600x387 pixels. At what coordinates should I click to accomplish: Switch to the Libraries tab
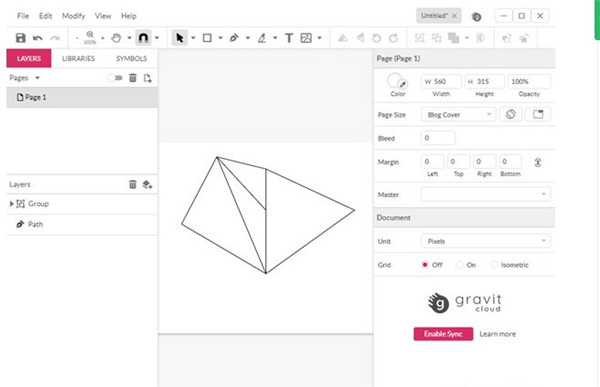pyautogui.click(x=78, y=58)
